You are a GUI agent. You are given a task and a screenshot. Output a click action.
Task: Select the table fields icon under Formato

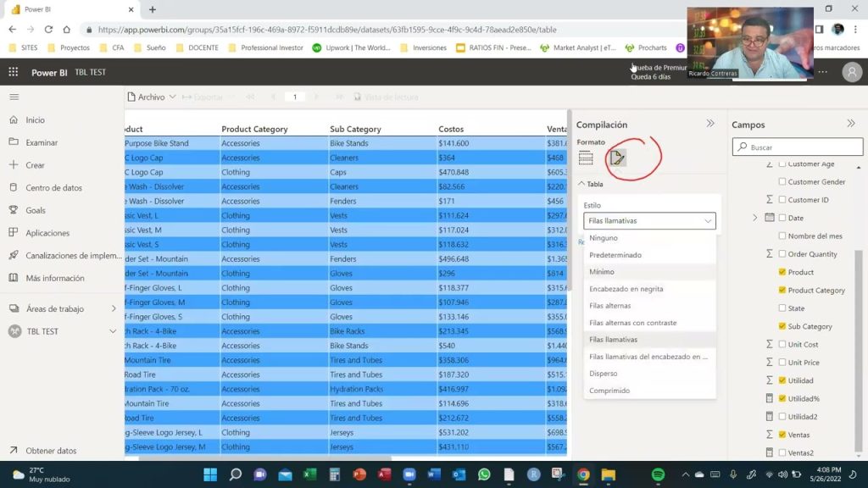pos(586,158)
